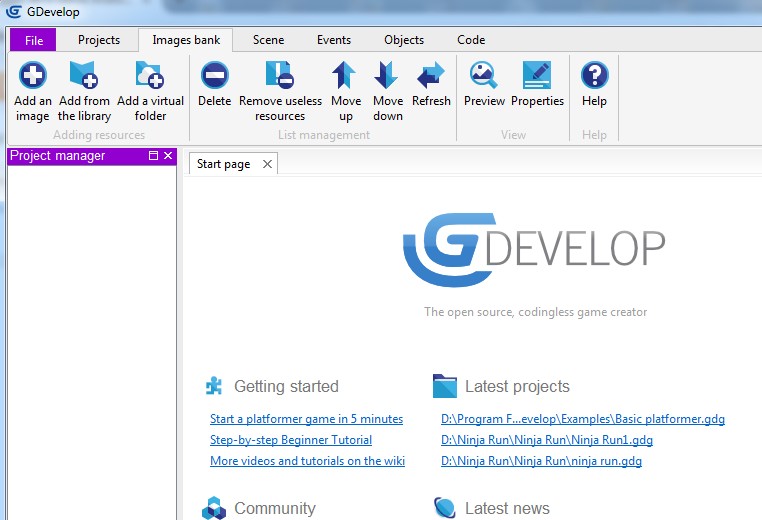
Task: Select the Images bank ribbon tab
Action: click(x=186, y=40)
